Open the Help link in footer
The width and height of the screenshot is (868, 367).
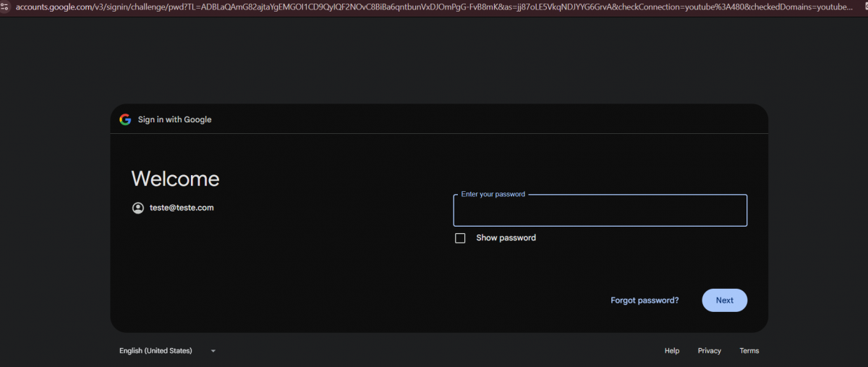click(672, 351)
